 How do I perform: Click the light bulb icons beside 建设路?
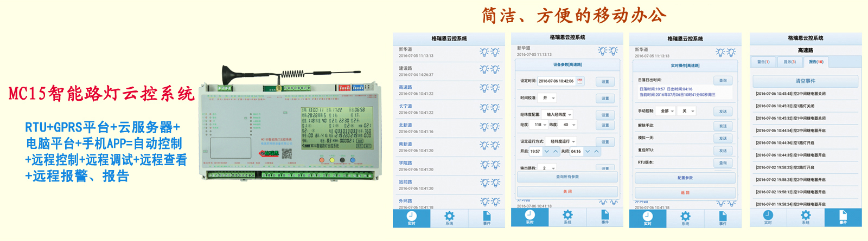point(489,70)
